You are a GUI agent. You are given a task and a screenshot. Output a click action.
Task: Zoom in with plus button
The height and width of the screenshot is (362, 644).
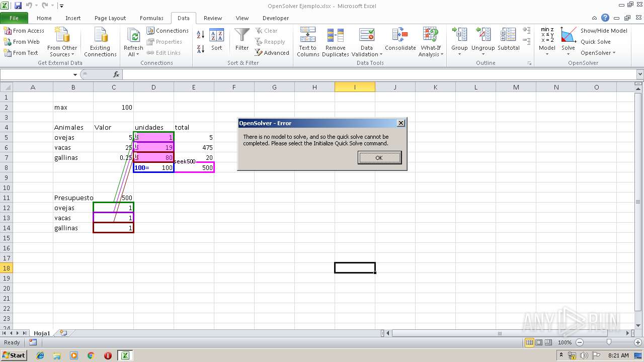tap(638, 342)
